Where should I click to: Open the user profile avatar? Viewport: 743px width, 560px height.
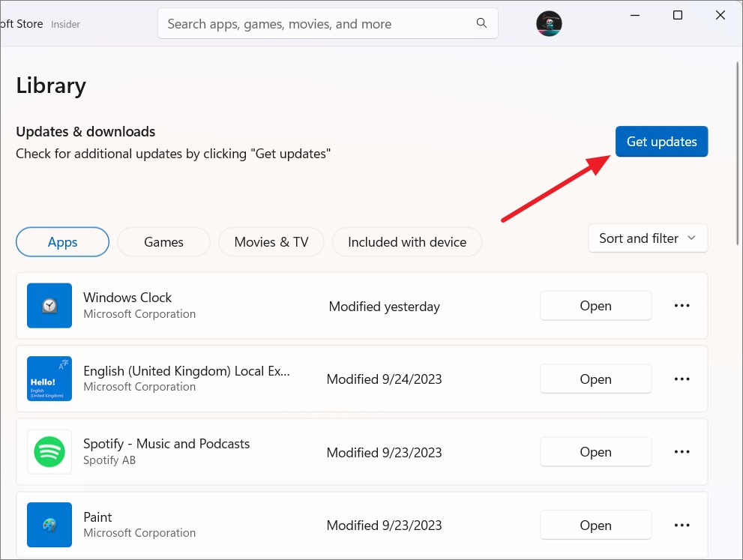point(549,23)
